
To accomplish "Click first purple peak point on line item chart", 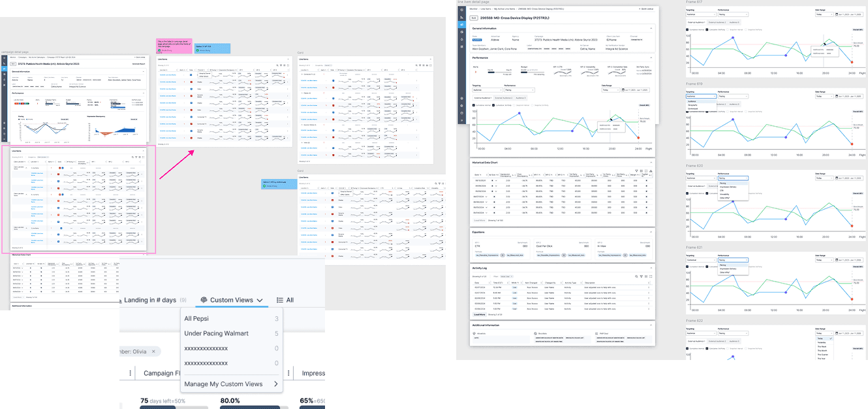I will 519,113.
